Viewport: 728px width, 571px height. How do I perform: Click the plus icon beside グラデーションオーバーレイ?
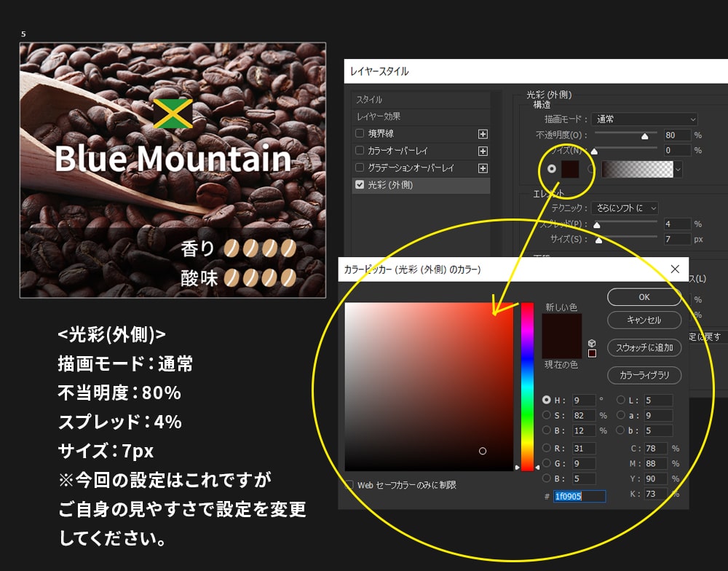pyautogui.click(x=484, y=168)
